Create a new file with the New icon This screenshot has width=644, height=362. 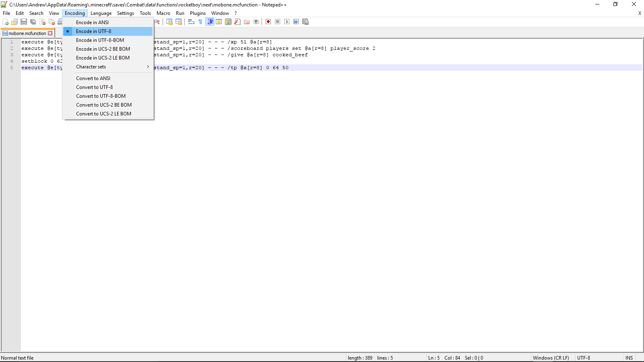pos(6,22)
